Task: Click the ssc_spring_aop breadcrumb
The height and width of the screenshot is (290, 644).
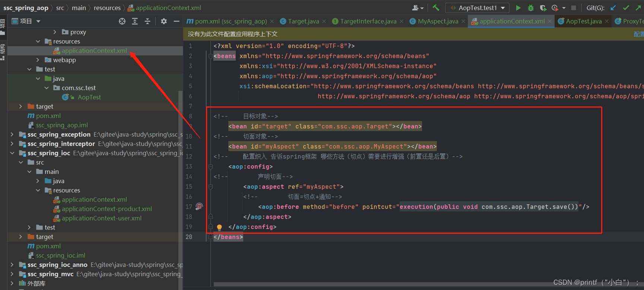Action: pos(26,8)
